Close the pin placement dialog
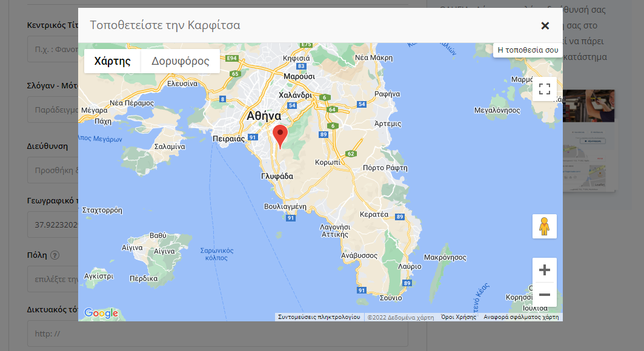This screenshot has height=351, width=644. click(545, 26)
